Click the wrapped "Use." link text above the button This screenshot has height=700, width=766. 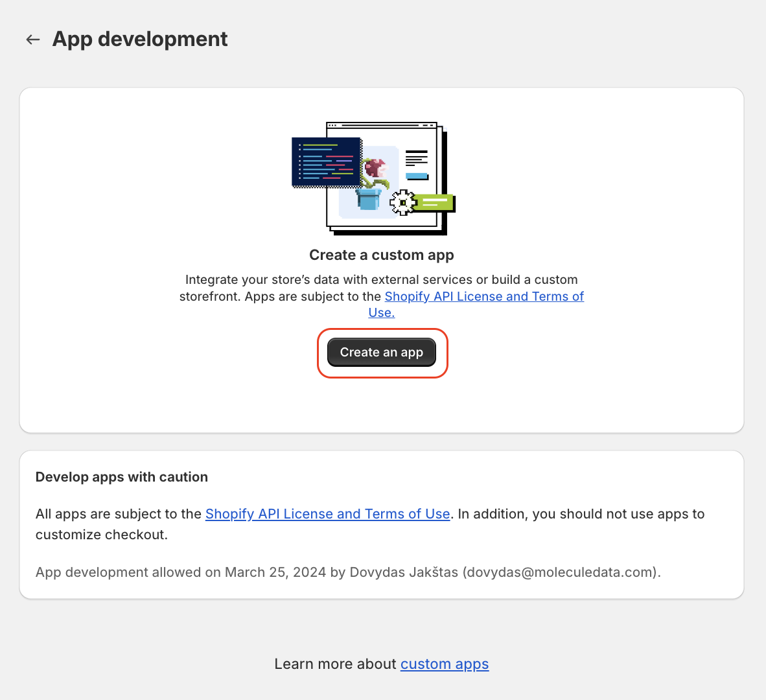click(x=381, y=312)
